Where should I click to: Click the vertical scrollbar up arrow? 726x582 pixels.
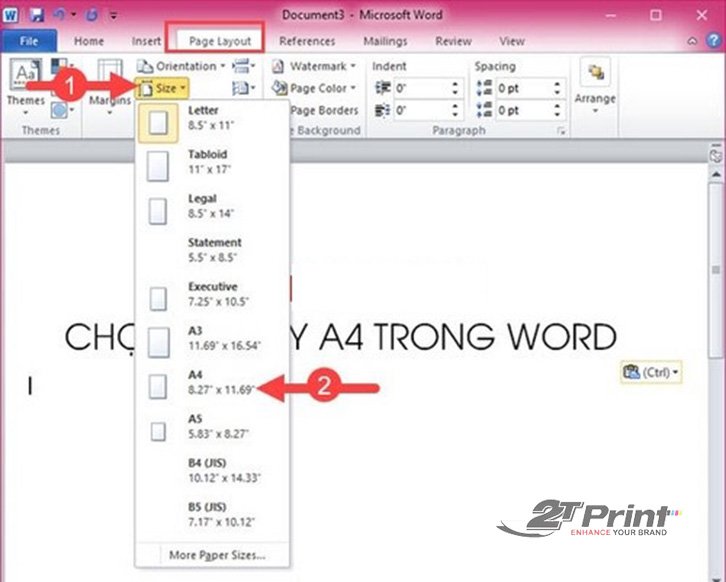[716, 175]
